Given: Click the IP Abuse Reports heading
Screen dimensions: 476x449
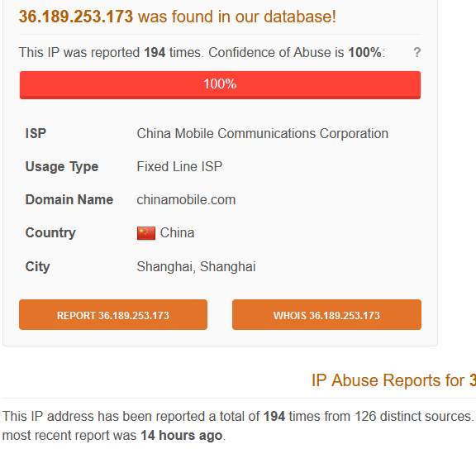Looking at the screenshot, I should pyautogui.click(x=393, y=380).
